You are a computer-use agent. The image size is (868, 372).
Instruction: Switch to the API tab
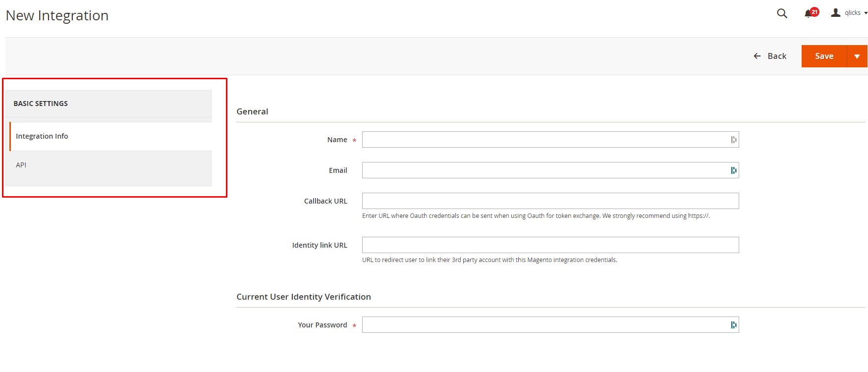(21, 165)
